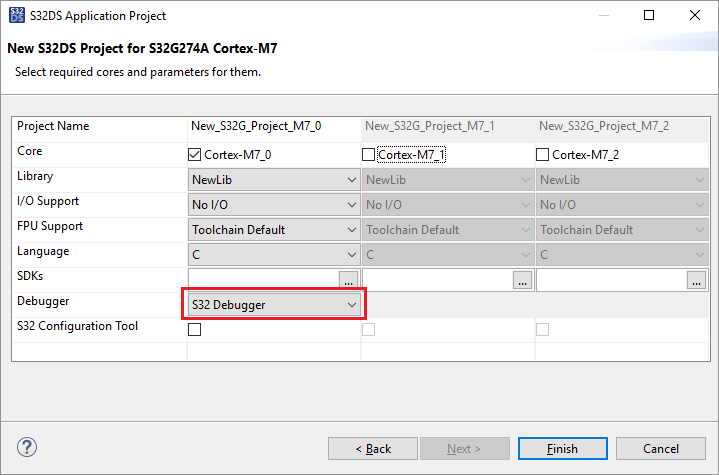Maximize the S32DS Application Project window

[x=649, y=16]
